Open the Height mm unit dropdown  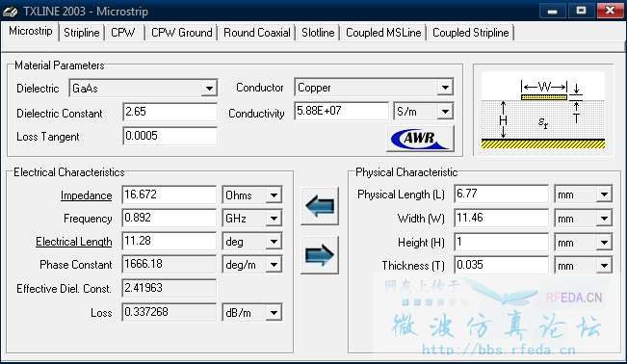[x=604, y=243]
